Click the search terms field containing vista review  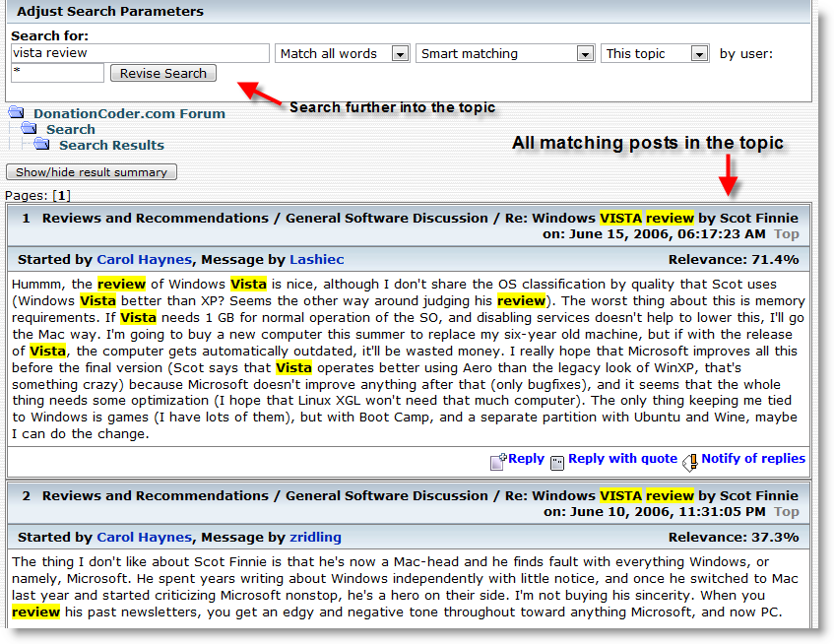140,53
